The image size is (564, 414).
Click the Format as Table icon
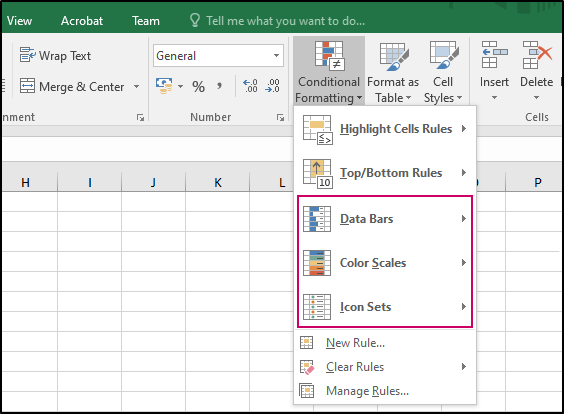(394, 56)
